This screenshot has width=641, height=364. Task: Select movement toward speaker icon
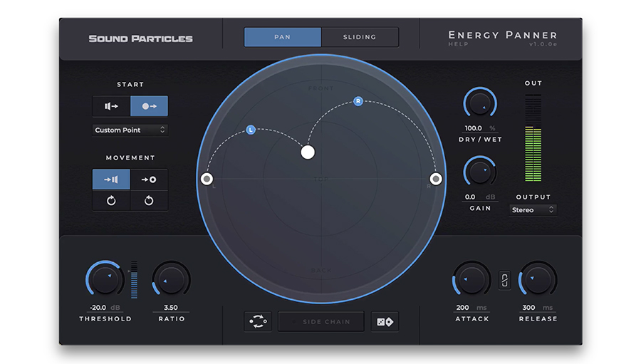tap(111, 179)
